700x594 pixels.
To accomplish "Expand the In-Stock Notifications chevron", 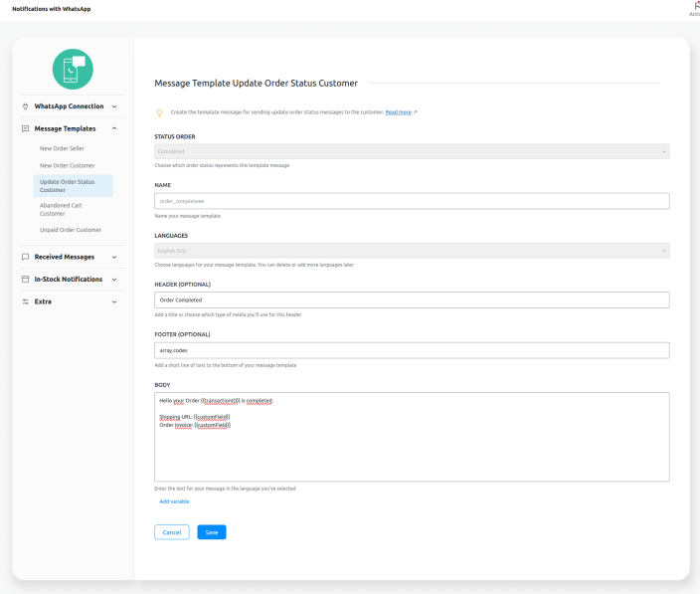I will [114, 280].
